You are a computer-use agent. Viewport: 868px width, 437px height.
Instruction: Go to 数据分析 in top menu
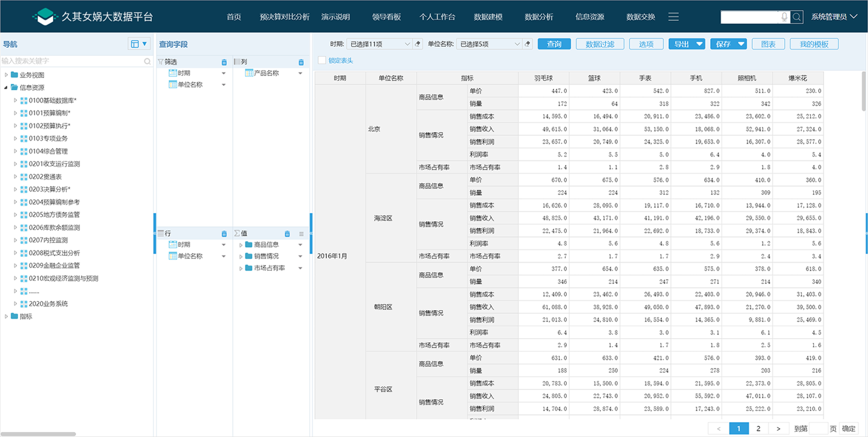coord(539,17)
